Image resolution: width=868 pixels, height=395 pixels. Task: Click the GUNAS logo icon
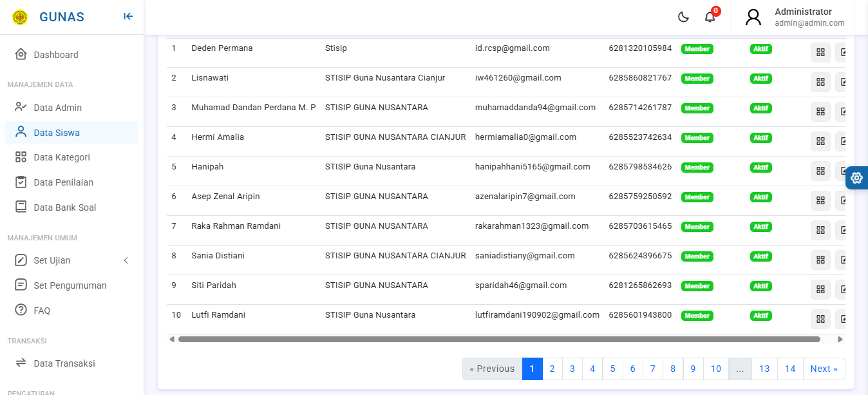[20, 17]
